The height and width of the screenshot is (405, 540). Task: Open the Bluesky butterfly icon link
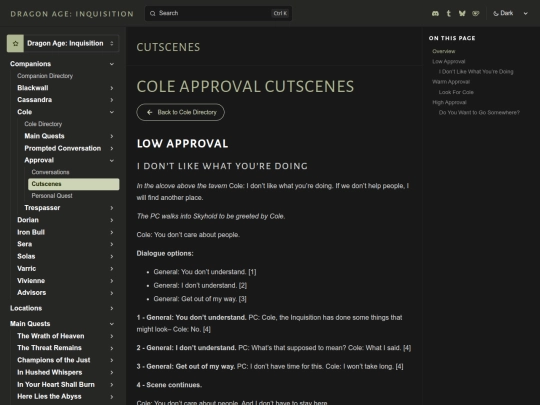coord(462,13)
